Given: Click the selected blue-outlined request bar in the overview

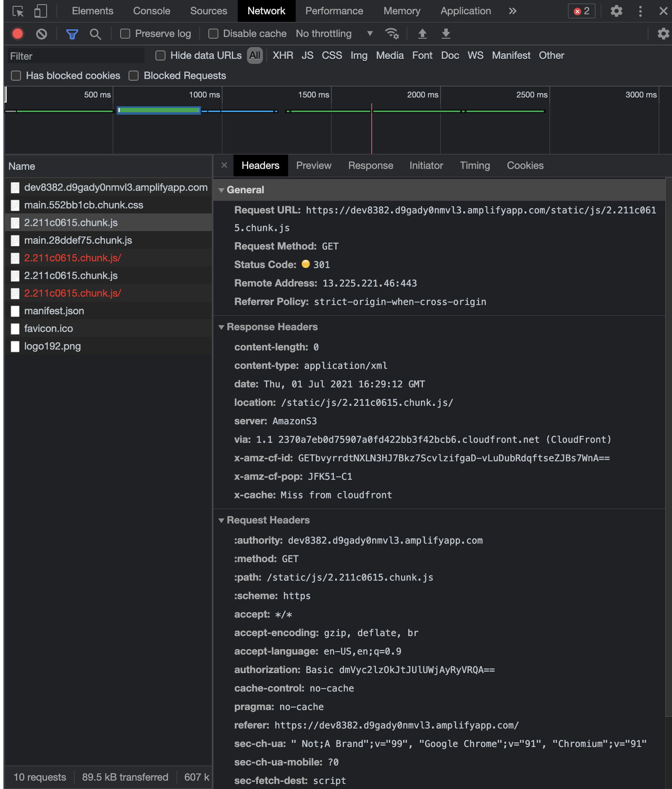Looking at the screenshot, I should 159,110.
